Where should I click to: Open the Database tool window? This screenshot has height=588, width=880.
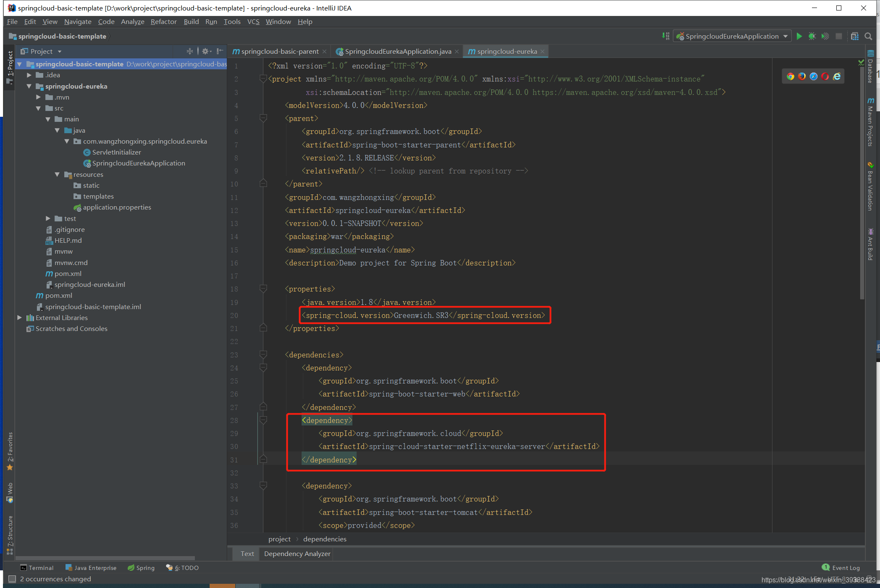871,66
